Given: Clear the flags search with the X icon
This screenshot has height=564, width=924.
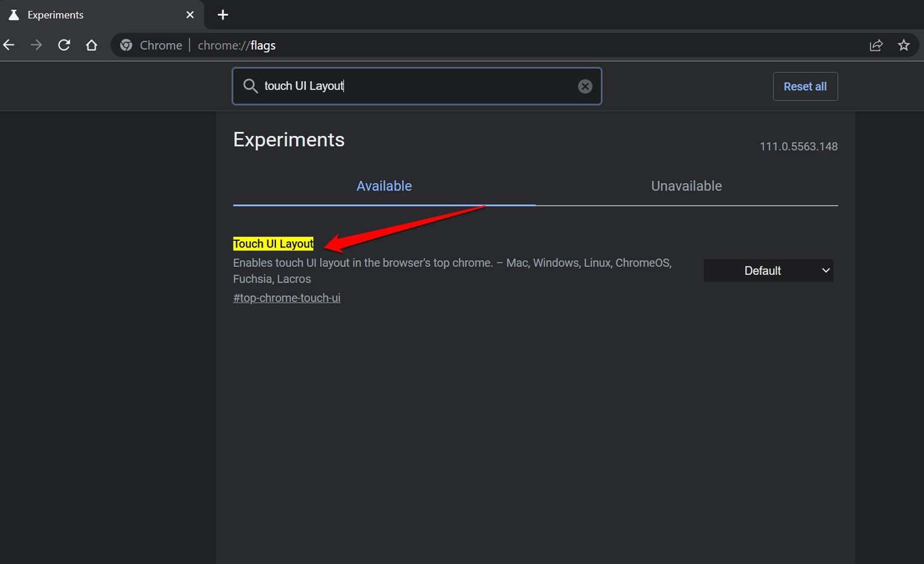Looking at the screenshot, I should pyautogui.click(x=584, y=86).
